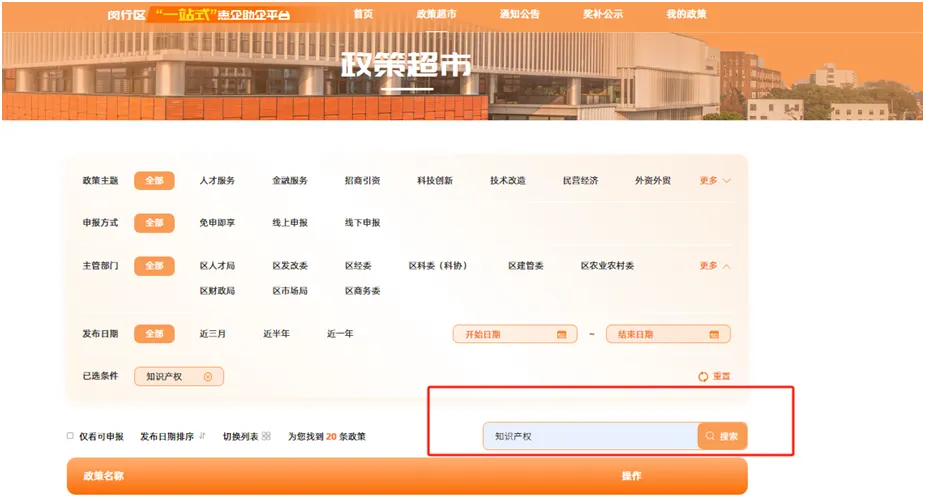Choose 线下申报 application method
This screenshot has width=925, height=500.
pos(362,223)
